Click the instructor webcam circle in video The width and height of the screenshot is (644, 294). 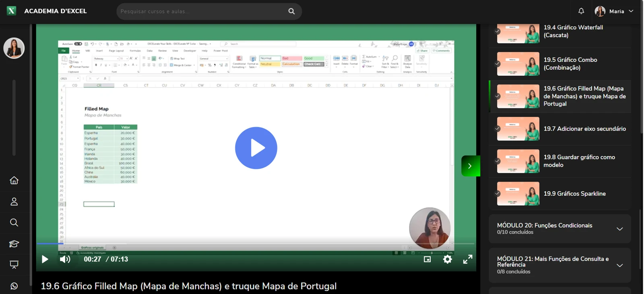pos(429,228)
